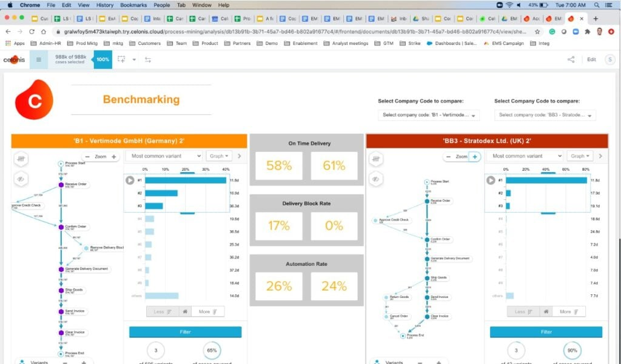Click home reset icon in right variant panel
The image size is (621, 364).
point(546,312)
